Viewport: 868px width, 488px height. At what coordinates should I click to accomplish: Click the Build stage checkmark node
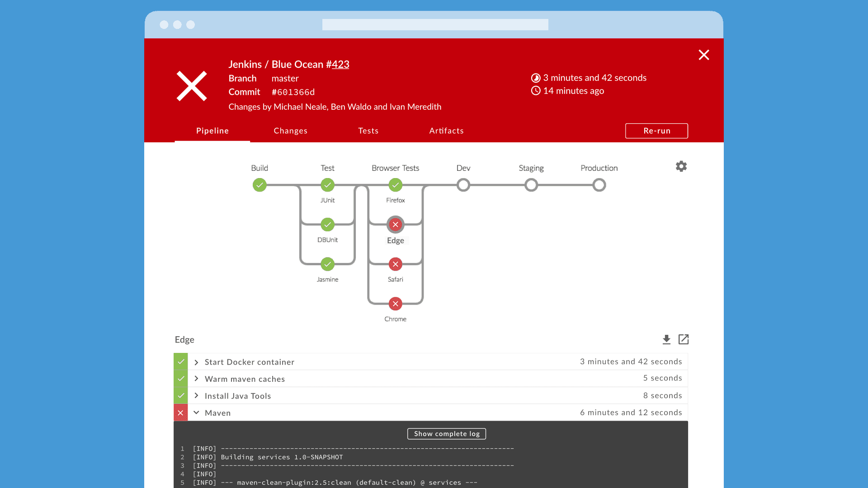pos(259,185)
